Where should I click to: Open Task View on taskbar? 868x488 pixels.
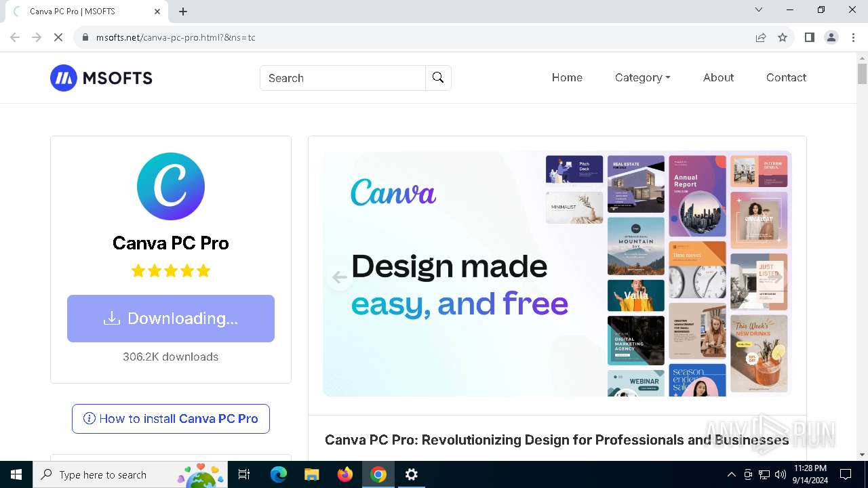(x=244, y=474)
